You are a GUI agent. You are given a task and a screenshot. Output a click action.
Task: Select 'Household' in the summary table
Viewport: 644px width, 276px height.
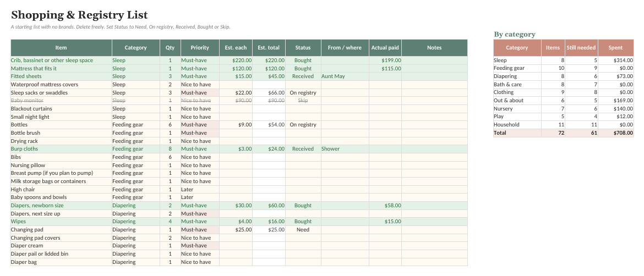(517, 125)
